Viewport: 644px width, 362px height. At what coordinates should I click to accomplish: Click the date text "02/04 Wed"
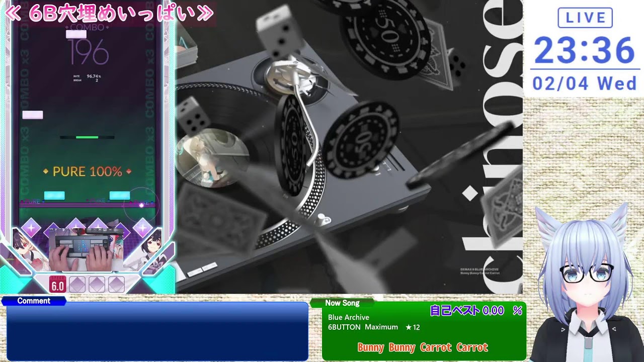(585, 83)
